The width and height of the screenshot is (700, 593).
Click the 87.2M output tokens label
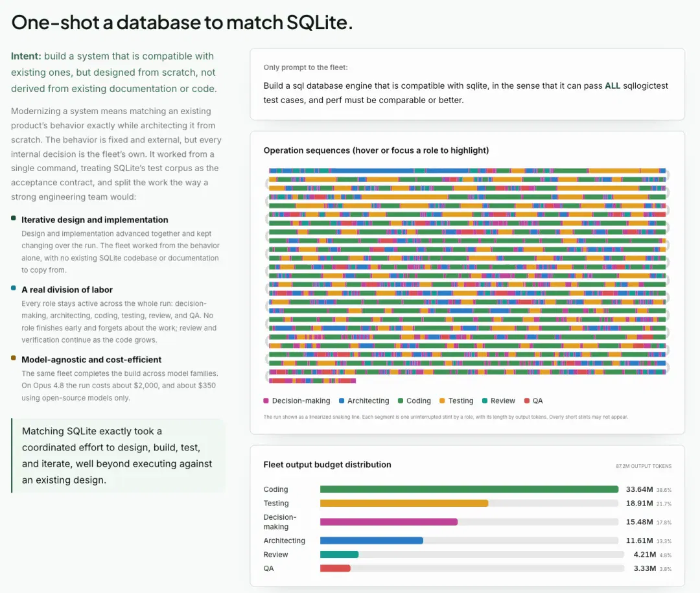tap(644, 466)
